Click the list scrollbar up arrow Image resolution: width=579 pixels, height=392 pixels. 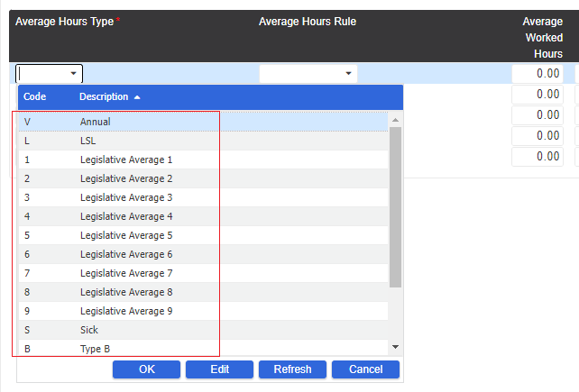pos(396,120)
